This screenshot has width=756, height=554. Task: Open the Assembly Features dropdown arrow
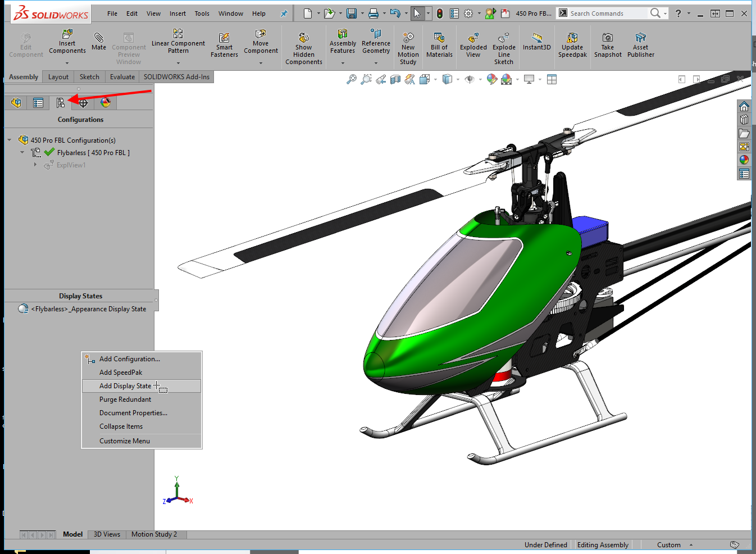343,63
